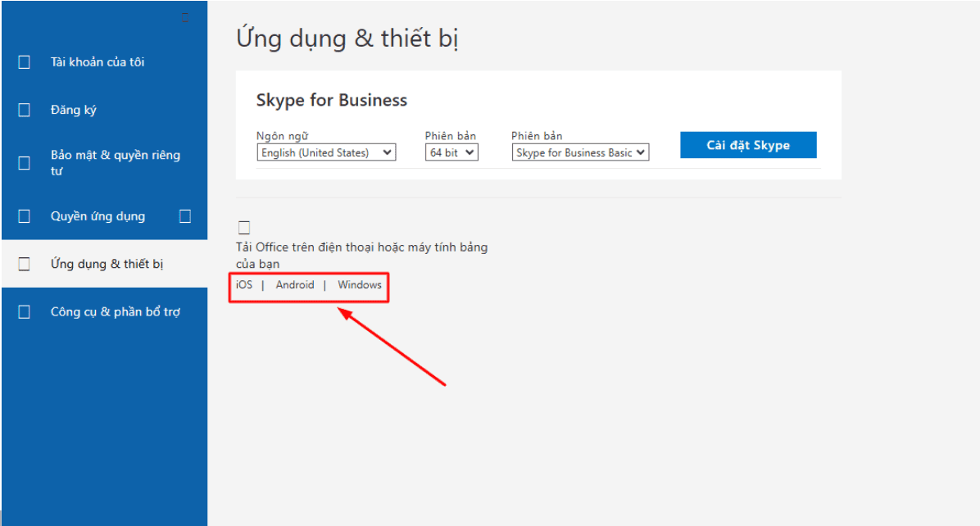Open Tài khoản của tôi in sidebar

(98, 61)
